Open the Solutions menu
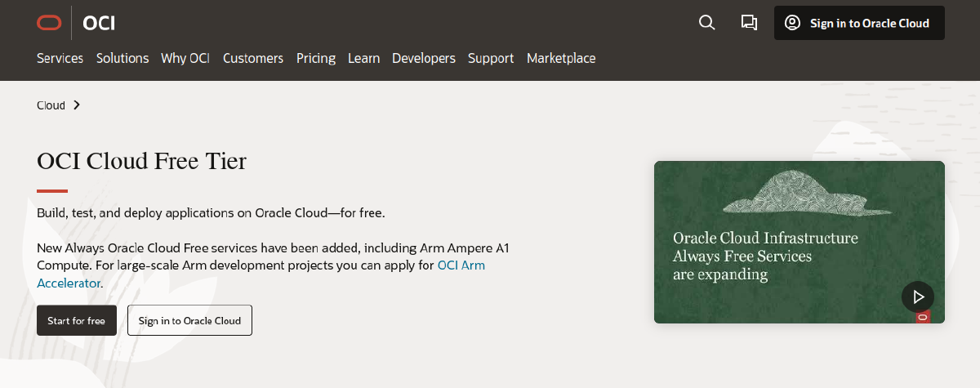The width and height of the screenshot is (980, 388). click(x=122, y=58)
